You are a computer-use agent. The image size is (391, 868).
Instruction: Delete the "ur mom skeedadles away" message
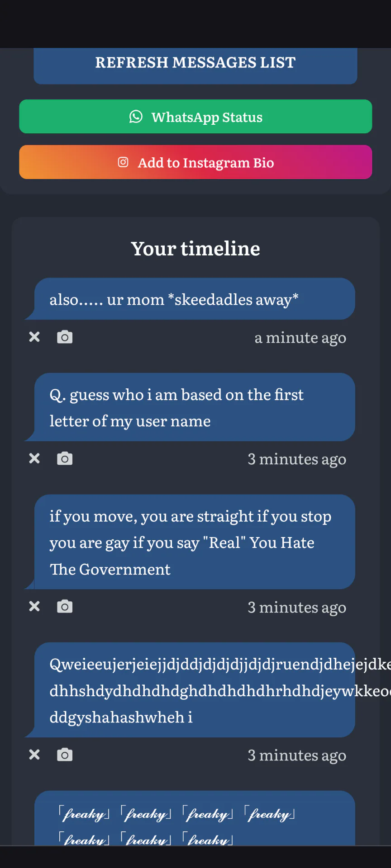tap(34, 337)
